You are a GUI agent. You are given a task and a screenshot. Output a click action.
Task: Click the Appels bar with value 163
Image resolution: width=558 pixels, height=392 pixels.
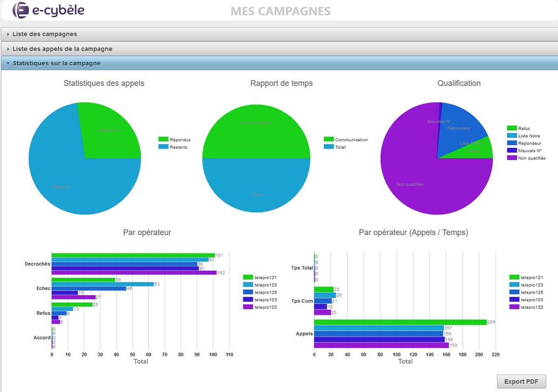point(381,345)
